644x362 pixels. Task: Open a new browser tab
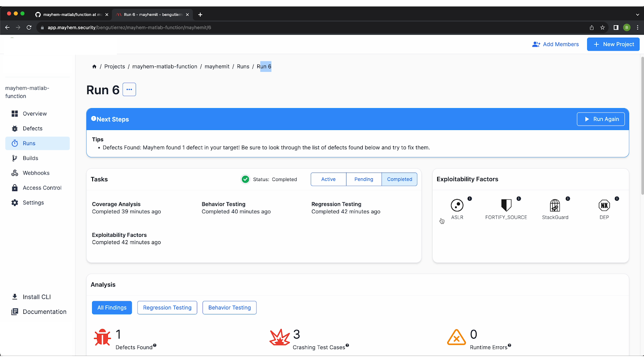pyautogui.click(x=200, y=14)
